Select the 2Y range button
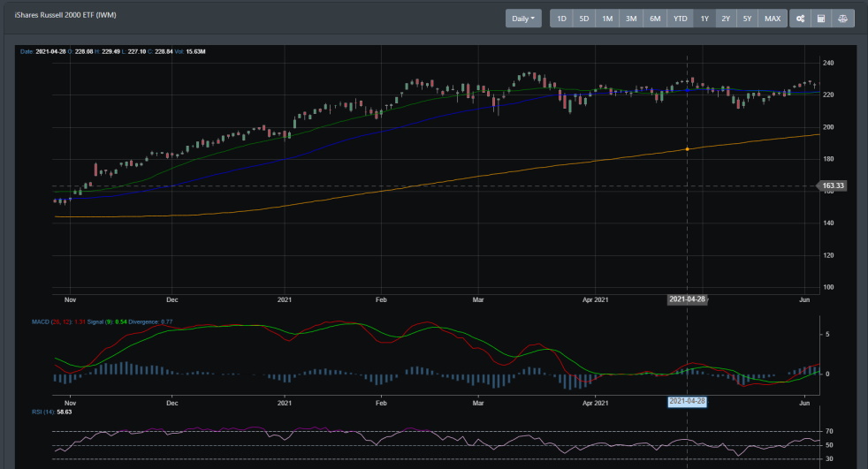 click(x=726, y=19)
